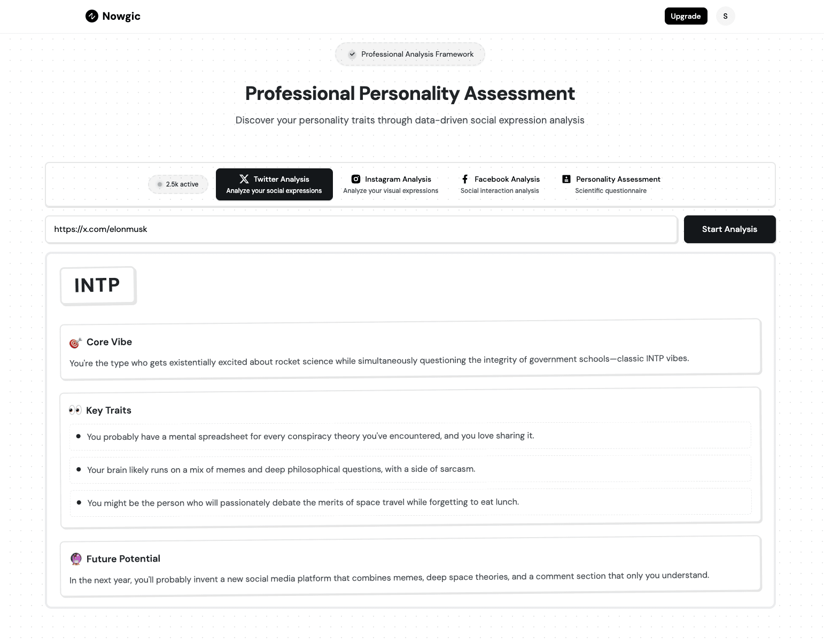Click the Core Vibe description text
Image resolution: width=824 pixels, height=644 pixels.
379,361
